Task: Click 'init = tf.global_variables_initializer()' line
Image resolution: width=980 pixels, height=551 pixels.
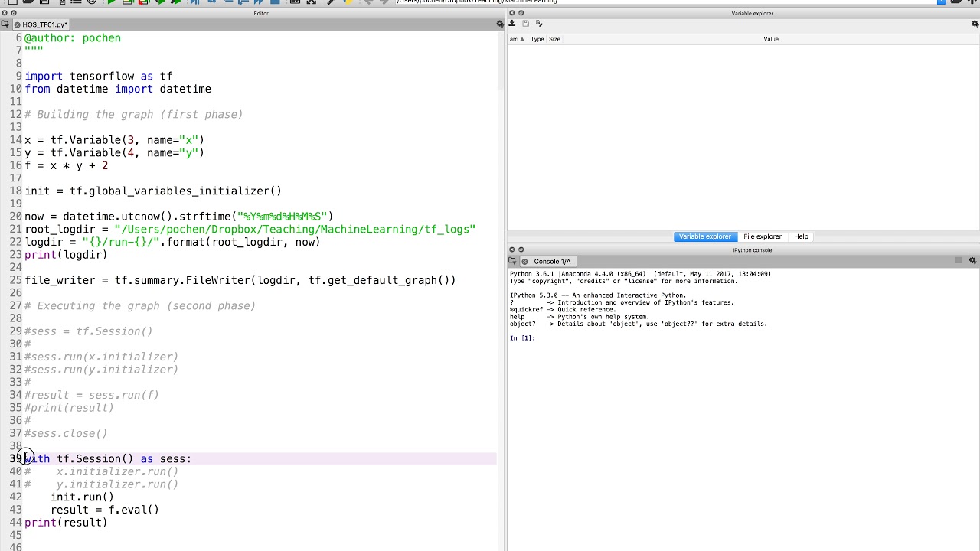Action: pyautogui.click(x=153, y=191)
